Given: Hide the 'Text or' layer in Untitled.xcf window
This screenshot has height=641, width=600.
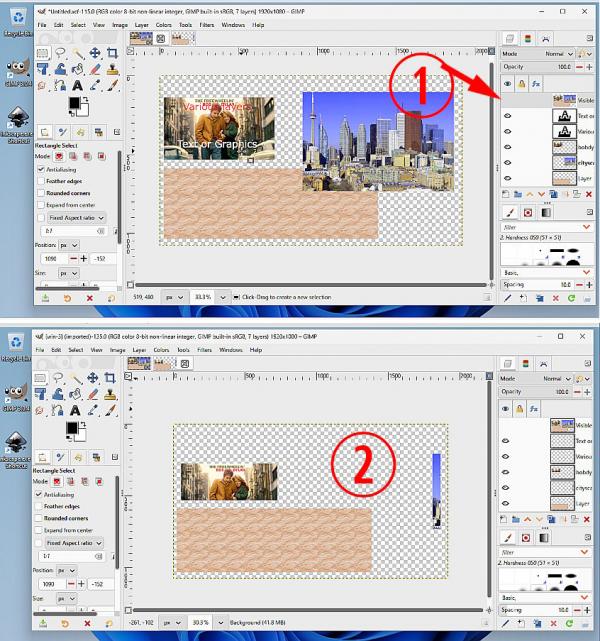Looking at the screenshot, I should click(508, 116).
